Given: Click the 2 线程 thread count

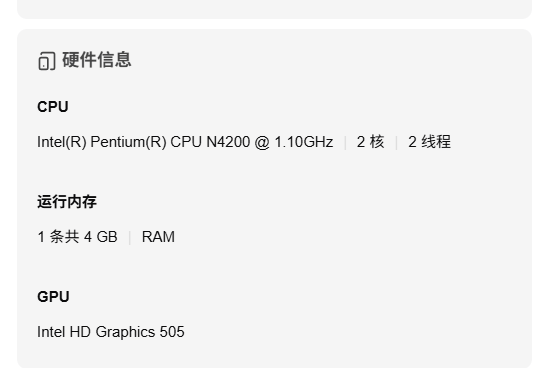Looking at the screenshot, I should coord(429,142).
